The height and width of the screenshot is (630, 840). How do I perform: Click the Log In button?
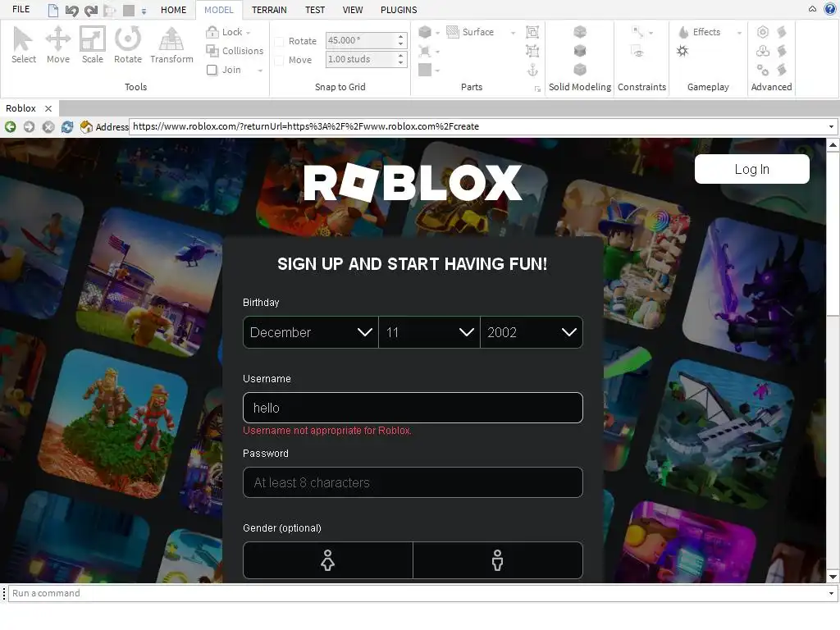tap(751, 169)
